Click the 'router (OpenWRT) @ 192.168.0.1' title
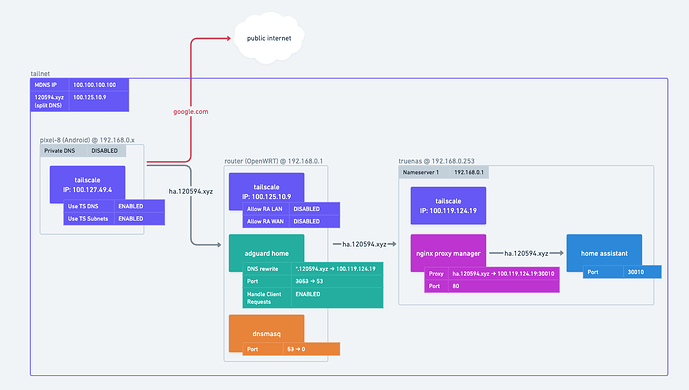 point(273,161)
